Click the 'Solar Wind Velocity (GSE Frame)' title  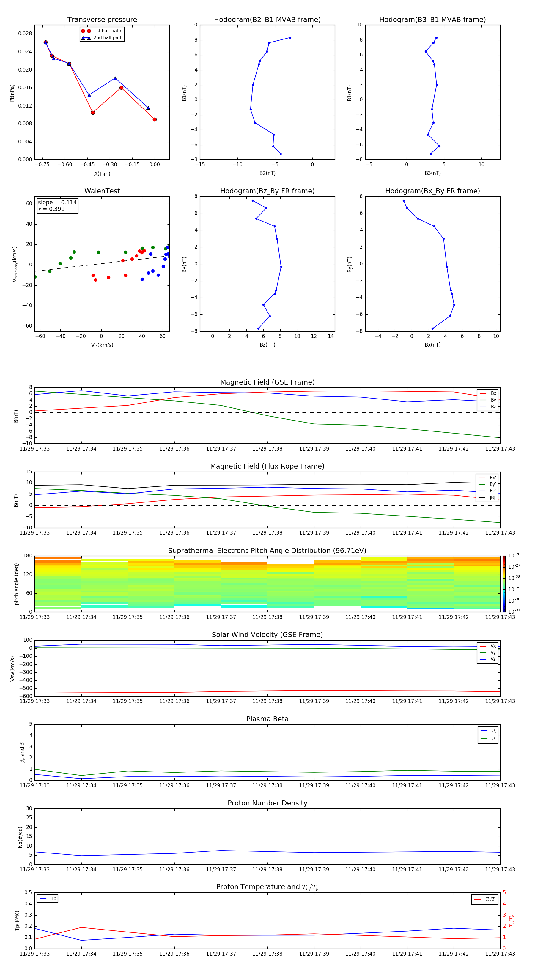(x=267, y=635)
